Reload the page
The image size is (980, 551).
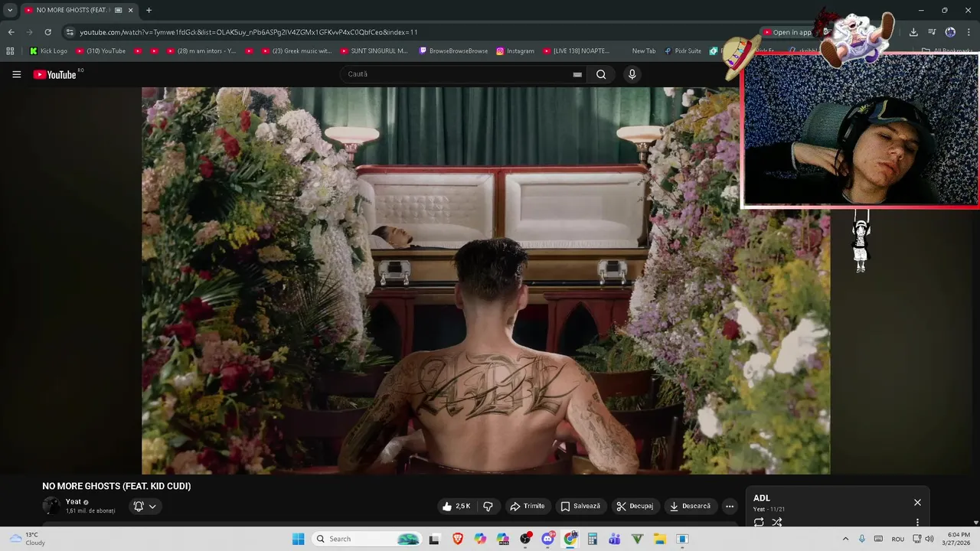(47, 32)
